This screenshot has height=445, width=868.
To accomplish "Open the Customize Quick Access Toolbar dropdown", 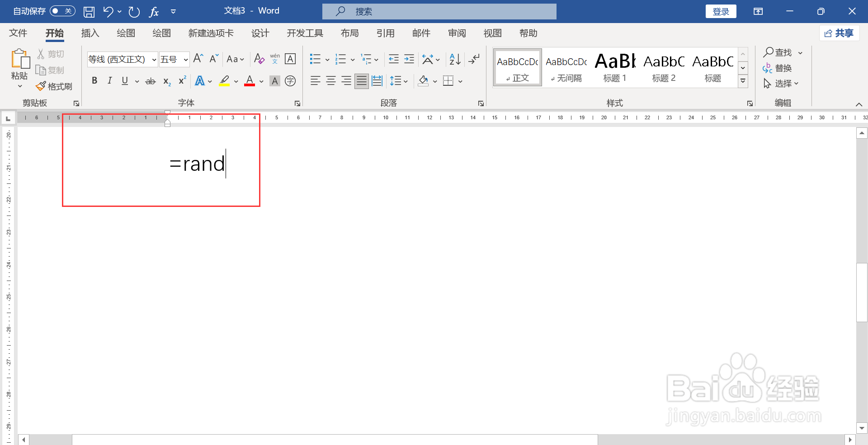I will (x=173, y=12).
